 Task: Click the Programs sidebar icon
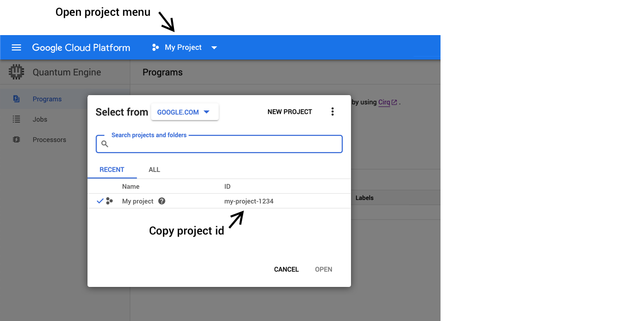coord(16,99)
